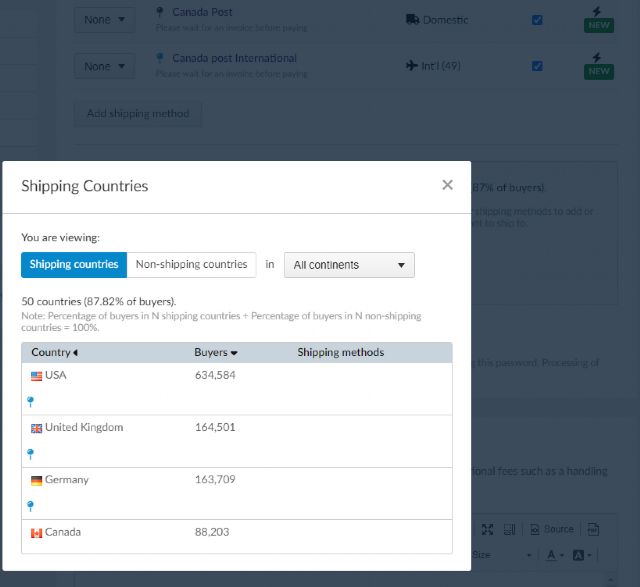This screenshot has width=640, height=587.
Task: Click the Show Blocks editor icon
Action: coord(509,529)
